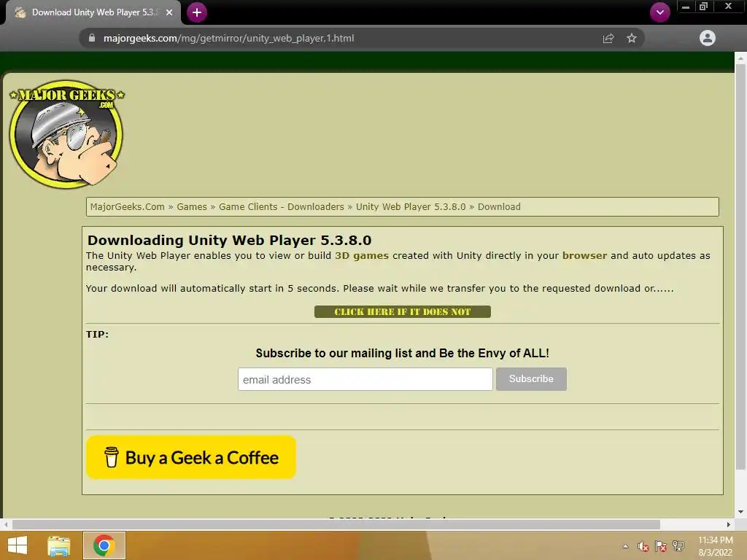This screenshot has height=560, width=747.
Task: Click the horizontal scrollbar thumb
Action: pos(336,524)
